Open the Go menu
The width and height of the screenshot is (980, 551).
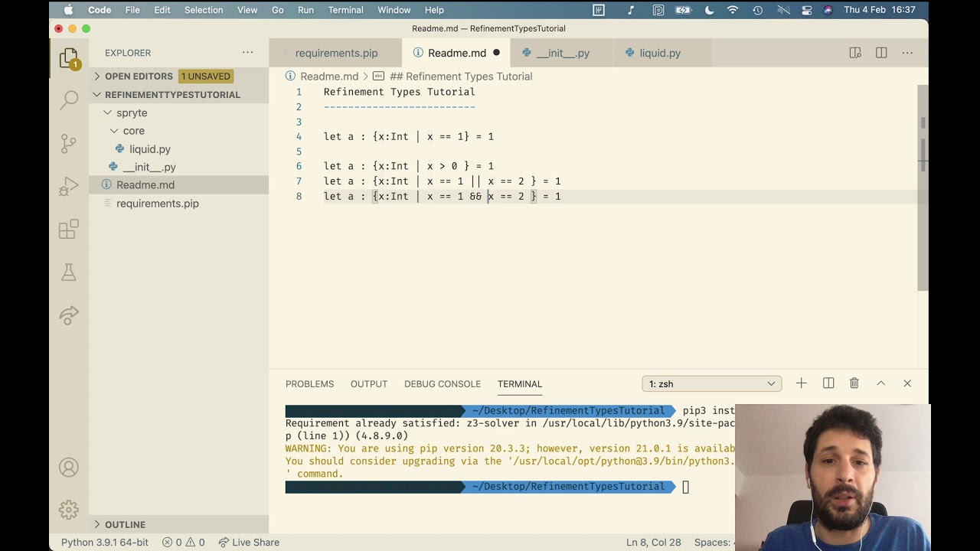tap(278, 10)
